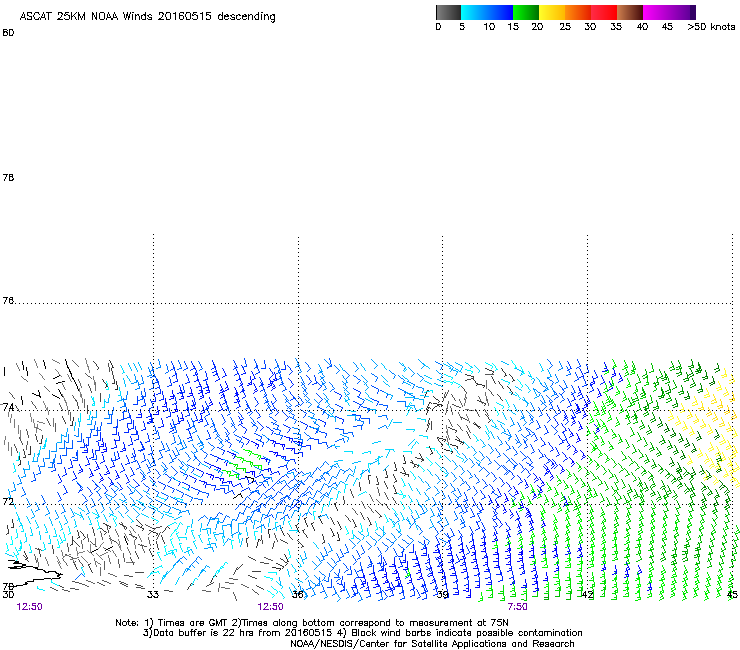The image size is (740, 650).
Task: Click the '12:50' time label below longitude 30
Action: click(29, 607)
